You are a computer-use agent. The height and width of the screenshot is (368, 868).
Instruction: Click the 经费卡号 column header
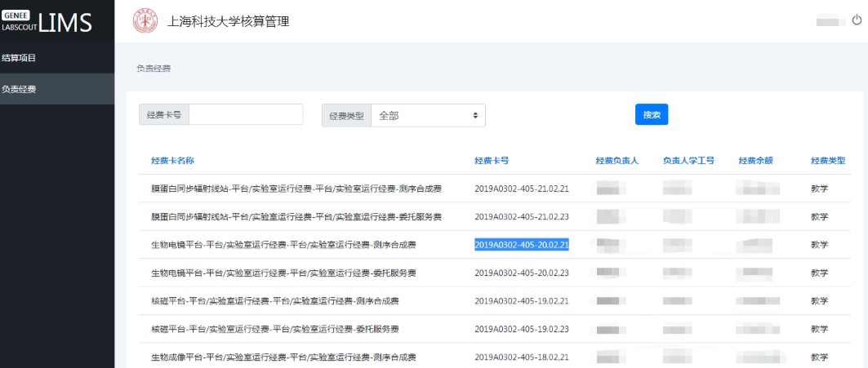(x=492, y=161)
